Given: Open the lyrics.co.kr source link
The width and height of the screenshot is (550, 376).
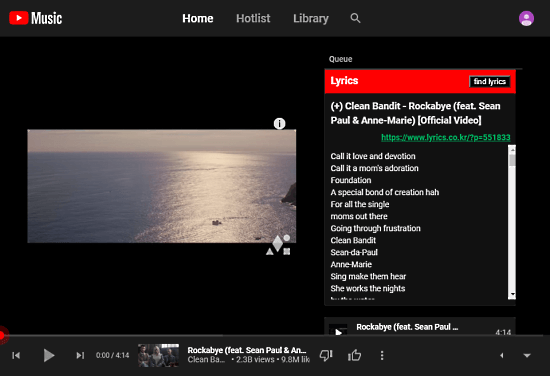Looking at the screenshot, I should point(445,137).
